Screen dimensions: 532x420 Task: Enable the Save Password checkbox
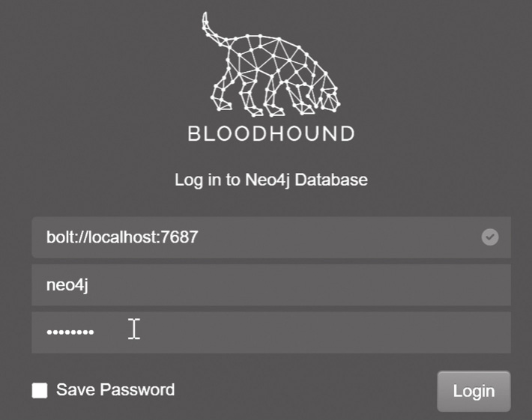[x=40, y=391]
